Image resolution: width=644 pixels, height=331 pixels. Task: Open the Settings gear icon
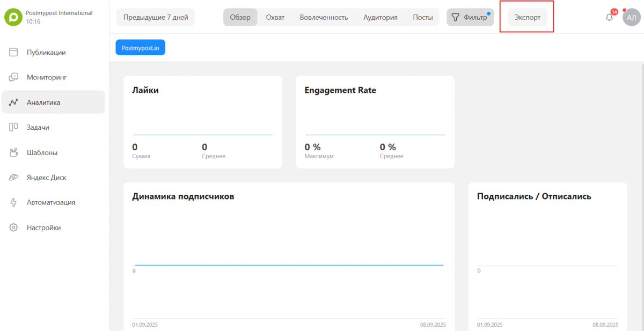[x=14, y=227]
